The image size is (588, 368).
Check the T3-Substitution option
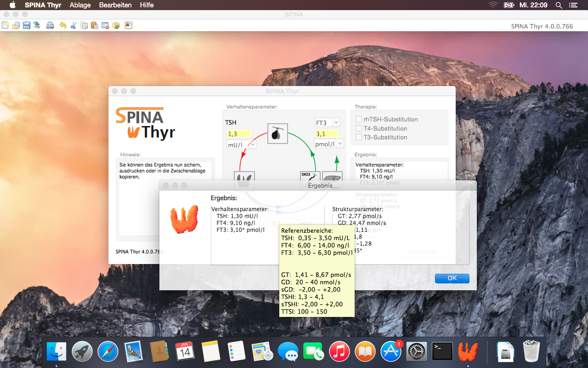coord(359,137)
